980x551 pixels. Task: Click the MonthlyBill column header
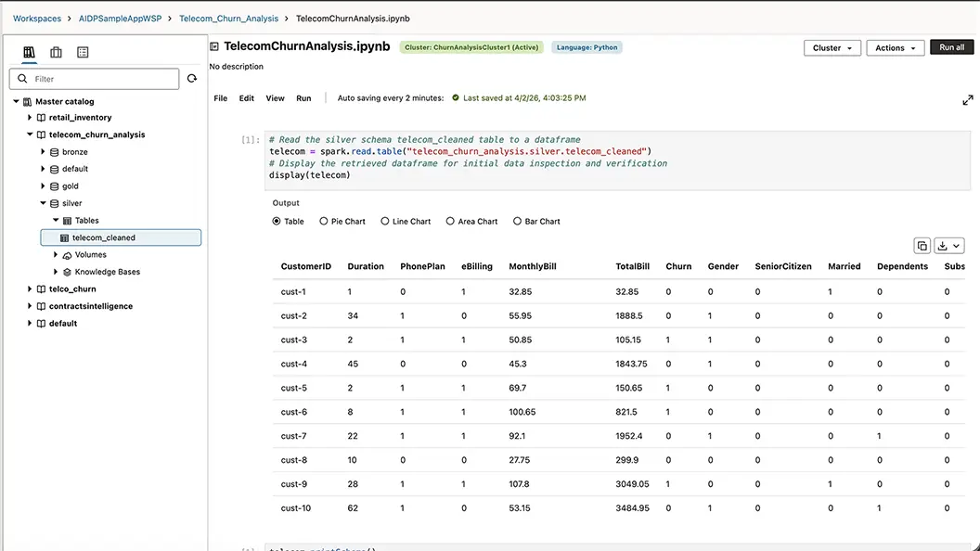point(533,267)
